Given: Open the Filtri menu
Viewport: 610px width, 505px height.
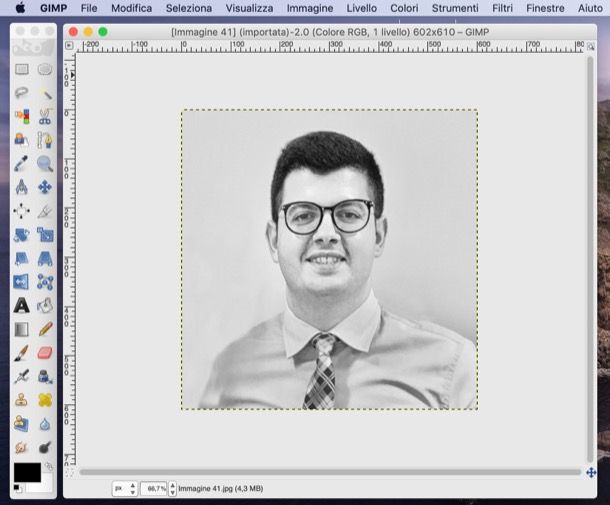Looking at the screenshot, I should tap(502, 8).
